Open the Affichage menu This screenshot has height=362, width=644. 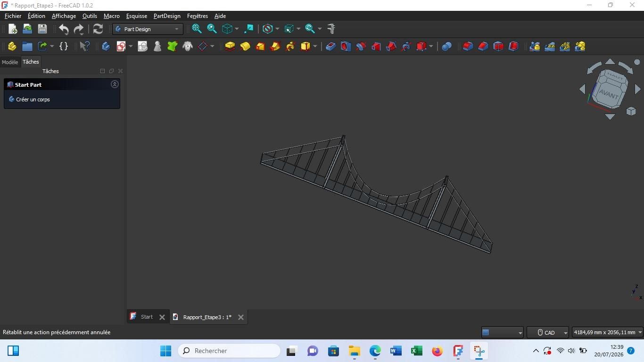(64, 16)
